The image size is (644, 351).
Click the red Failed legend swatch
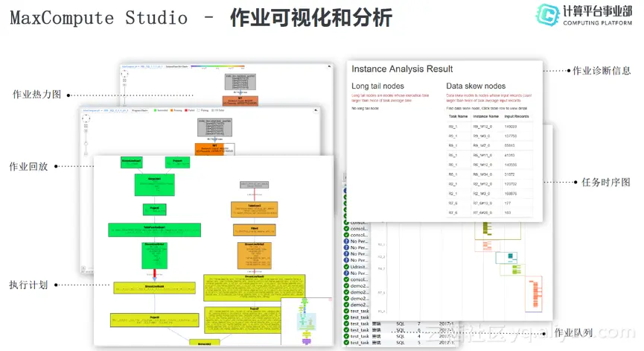(x=186, y=110)
